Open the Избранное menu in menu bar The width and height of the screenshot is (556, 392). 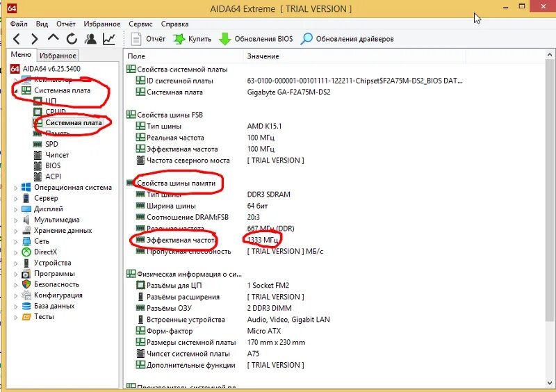pyautogui.click(x=102, y=24)
